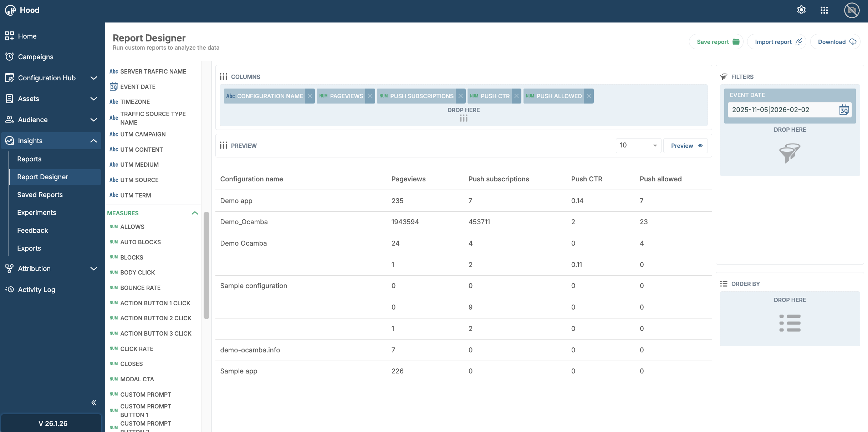Remove PUSH CTR column chip
This screenshot has height=432, width=868.
click(x=516, y=96)
